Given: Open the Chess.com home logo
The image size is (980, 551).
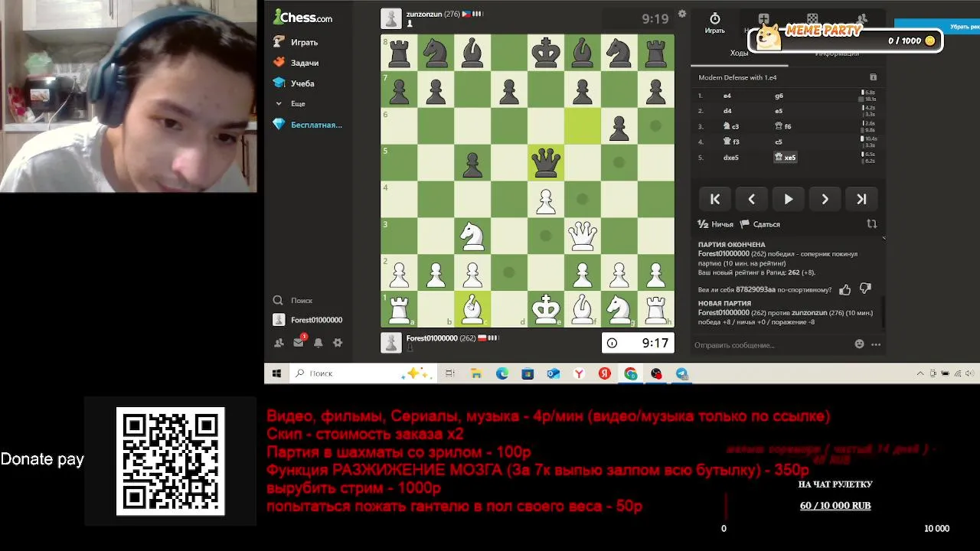Looking at the screenshot, I should point(303,17).
